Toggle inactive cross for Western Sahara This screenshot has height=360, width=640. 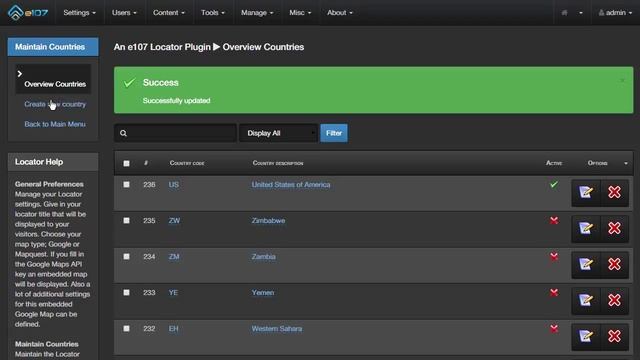point(554,328)
